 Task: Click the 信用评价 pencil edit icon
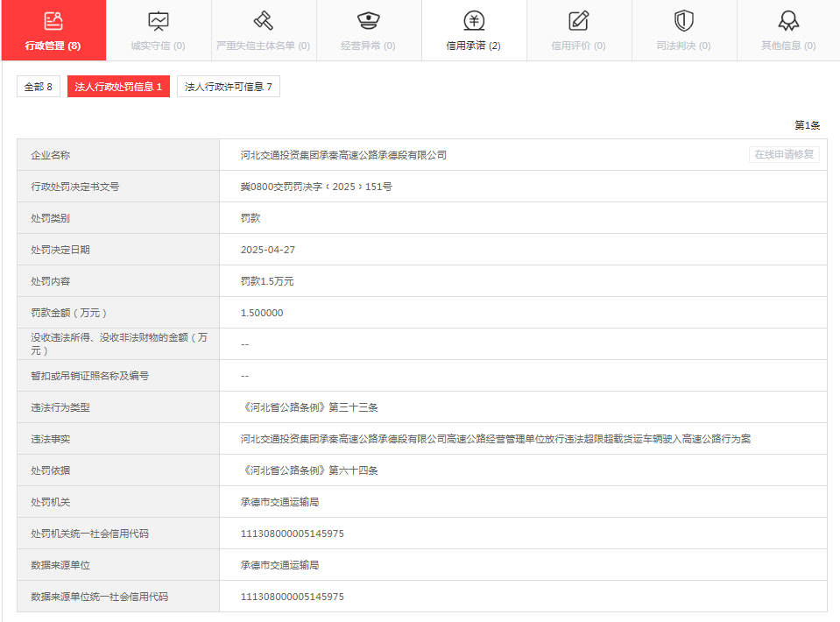click(578, 21)
